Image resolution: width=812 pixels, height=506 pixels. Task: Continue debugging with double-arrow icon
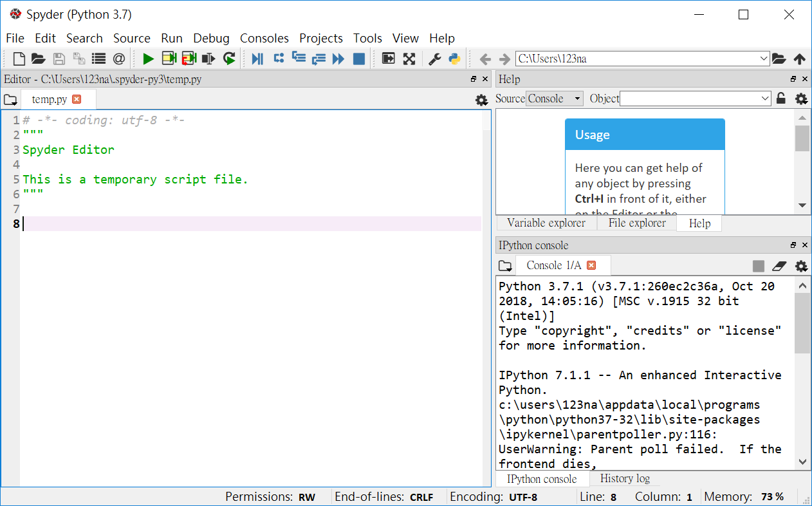click(338, 59)
